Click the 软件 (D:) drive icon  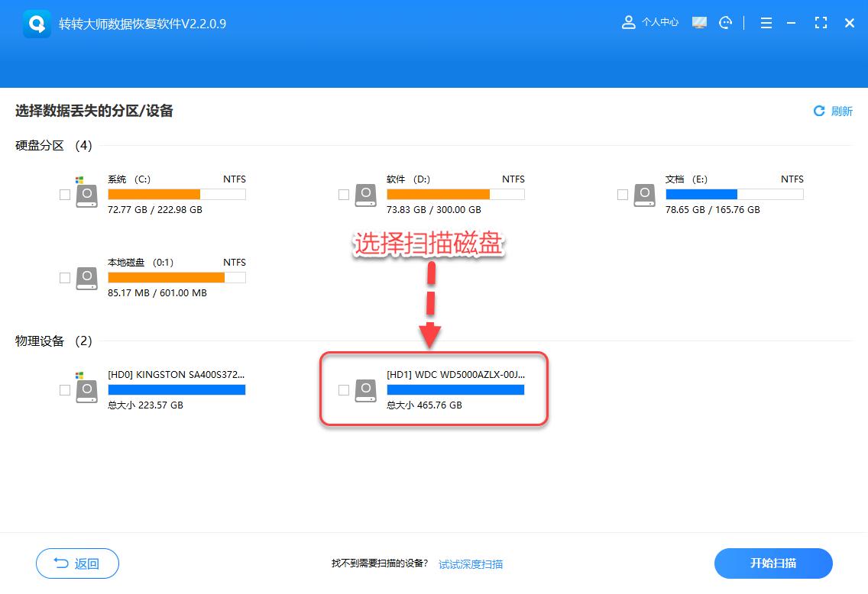click(365, 195)
